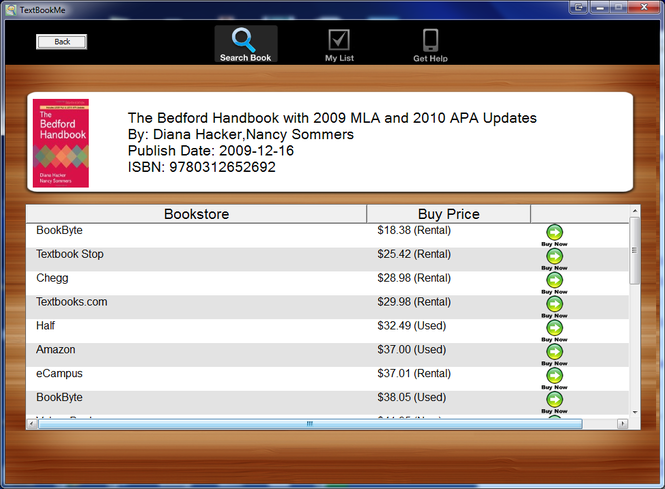Click Buy Now icon for Textbooks.com

[554, 304]
